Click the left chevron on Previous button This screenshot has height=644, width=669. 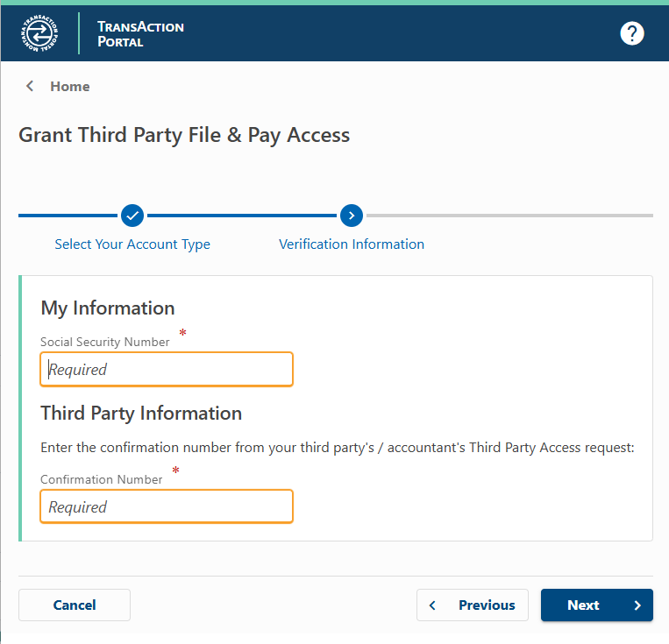432,605
